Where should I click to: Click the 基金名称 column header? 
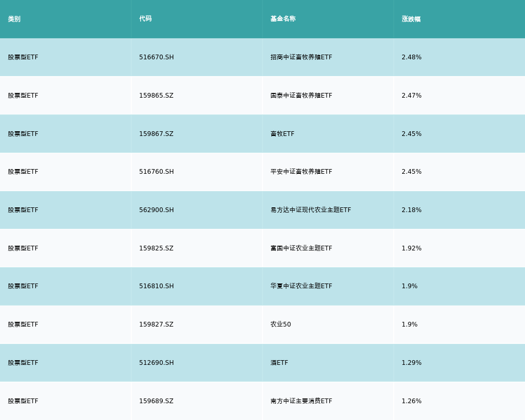click(283, 19)
